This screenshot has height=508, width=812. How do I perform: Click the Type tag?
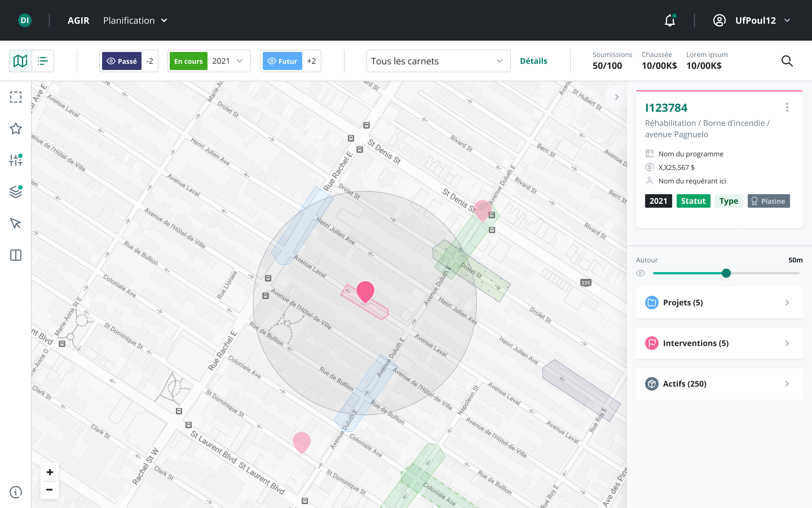coord(729,201)
